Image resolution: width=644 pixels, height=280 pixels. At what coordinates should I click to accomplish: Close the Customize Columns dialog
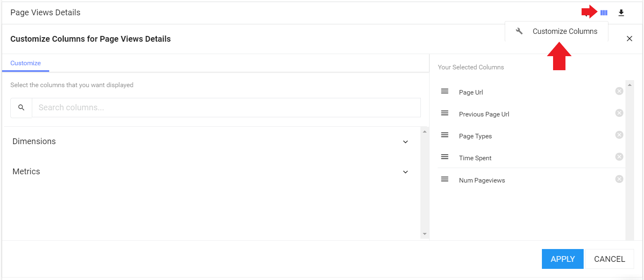tap(630, 39)
